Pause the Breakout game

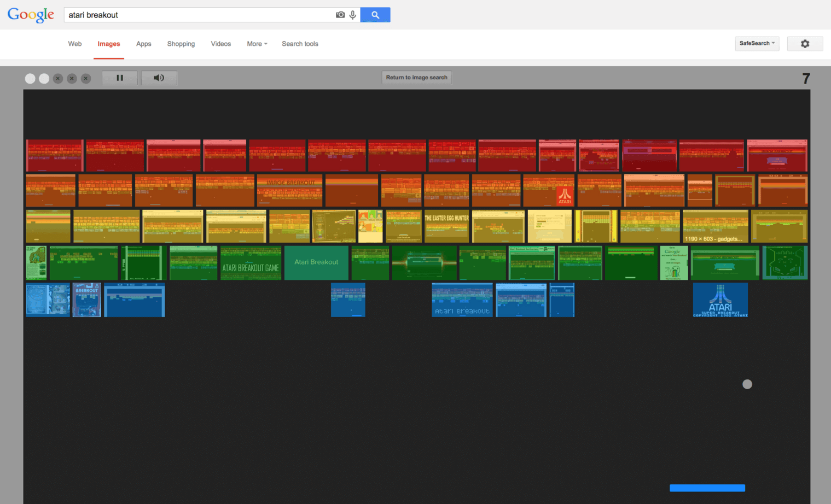(x=120, y=78)
